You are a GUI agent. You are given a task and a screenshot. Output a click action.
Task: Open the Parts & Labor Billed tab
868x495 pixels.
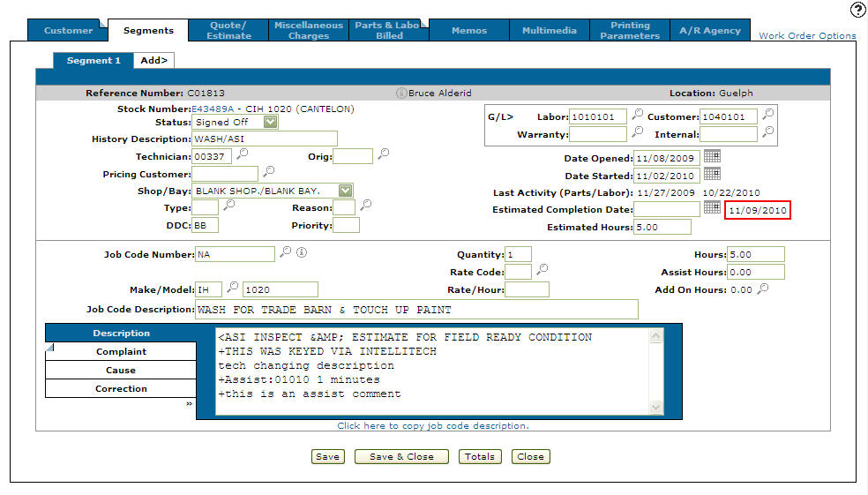[x=389, y=30]
